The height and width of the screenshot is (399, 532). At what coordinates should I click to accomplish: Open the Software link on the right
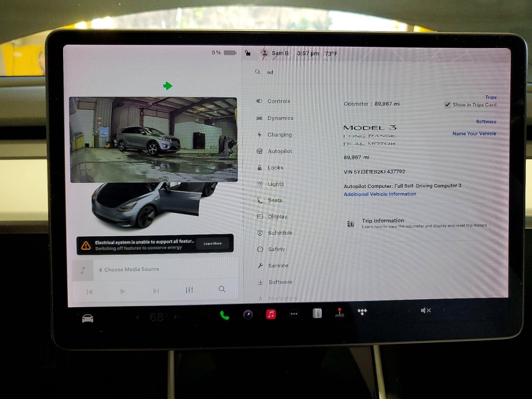(486, 122)
